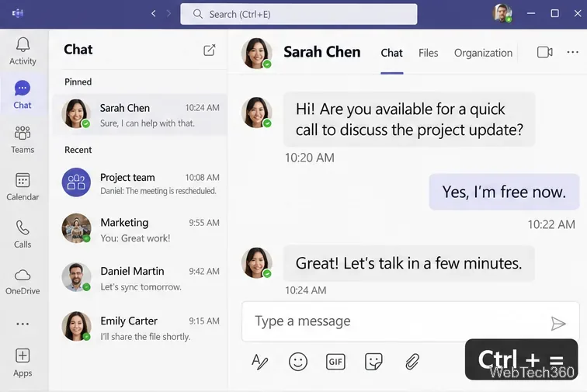Switch to the Organization tab
587x392 pixels.
[483, 53]
